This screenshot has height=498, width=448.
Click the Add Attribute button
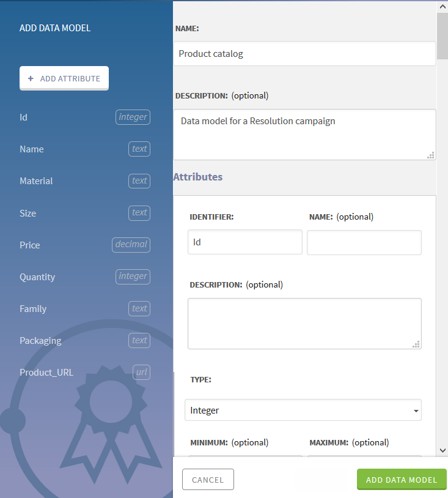pyautogui.click(x=64, y=78)
